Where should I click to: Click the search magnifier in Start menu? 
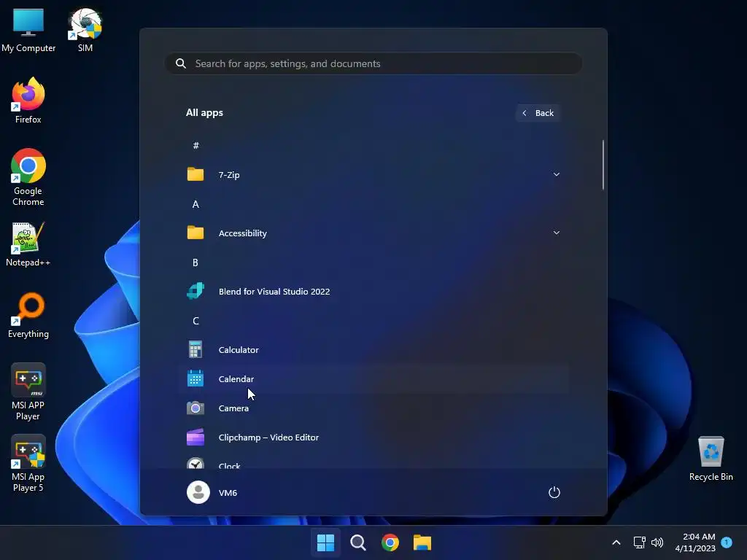pos(181,63)
